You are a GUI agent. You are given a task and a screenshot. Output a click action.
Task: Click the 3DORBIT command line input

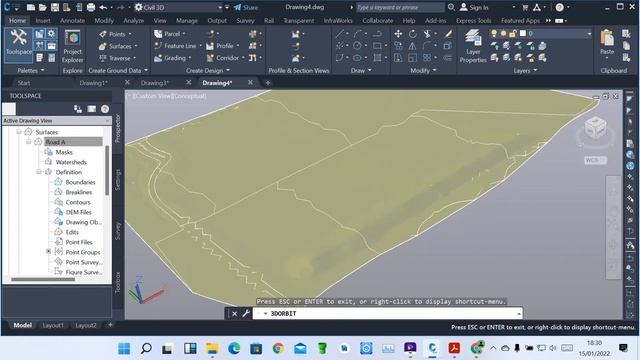pyautogui.click(x=388, y=313)
